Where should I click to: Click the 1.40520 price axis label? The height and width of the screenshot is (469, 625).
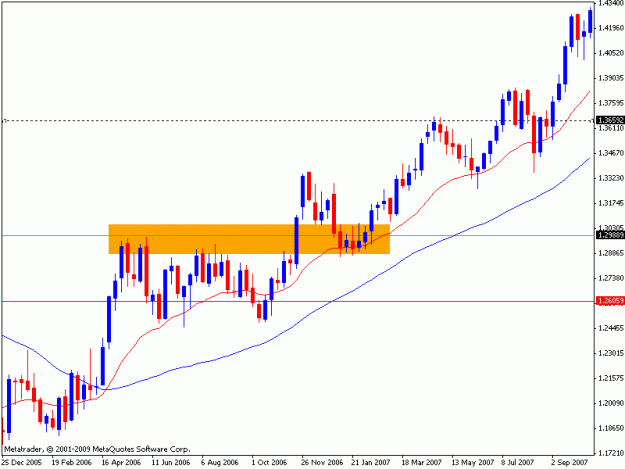click(611, 53)
